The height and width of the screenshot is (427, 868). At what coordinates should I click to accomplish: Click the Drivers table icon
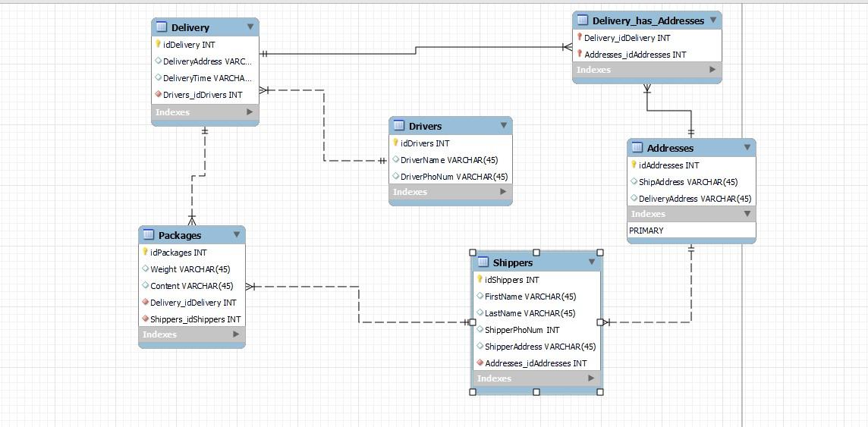pos(399,126)
